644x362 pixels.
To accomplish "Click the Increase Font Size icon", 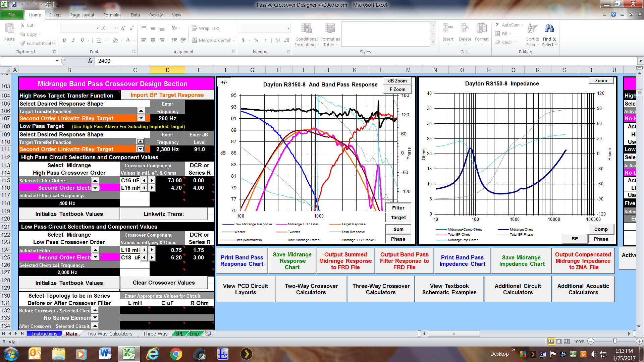I will tap(123, 28).
